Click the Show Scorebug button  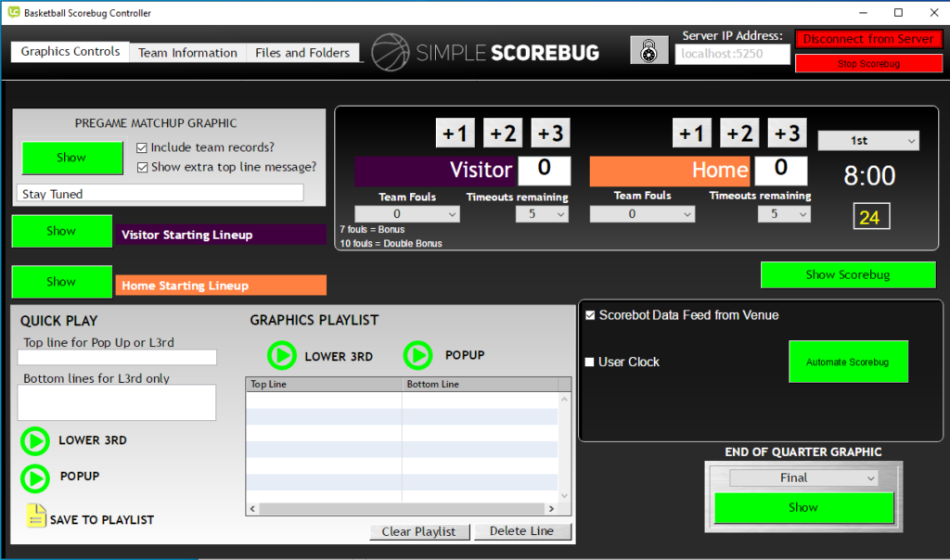pos(848,274)
